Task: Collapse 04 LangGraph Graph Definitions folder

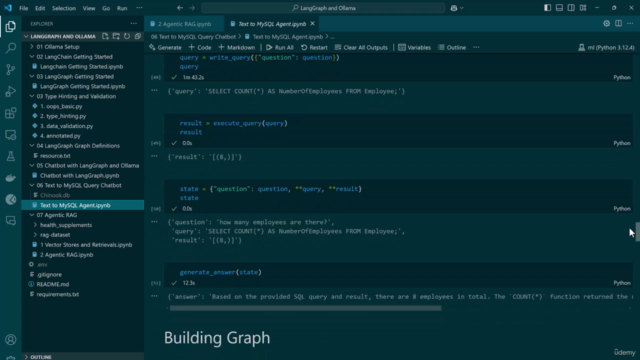Action: click(82, 146)
